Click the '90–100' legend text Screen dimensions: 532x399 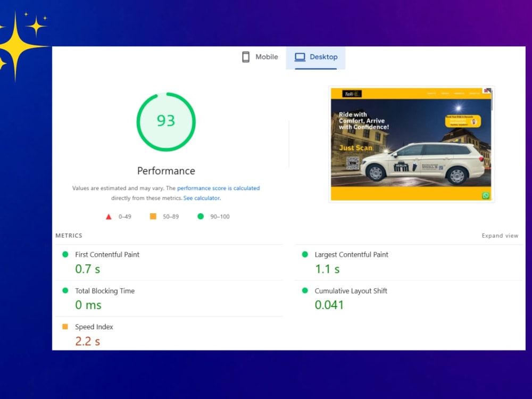[x=220, y=217]
